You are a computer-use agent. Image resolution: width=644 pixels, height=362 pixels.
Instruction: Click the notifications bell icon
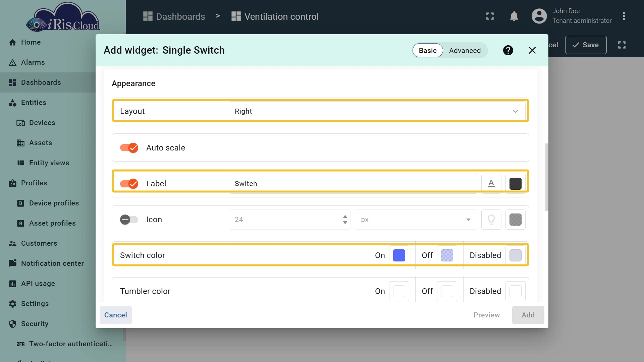point(514,16)
